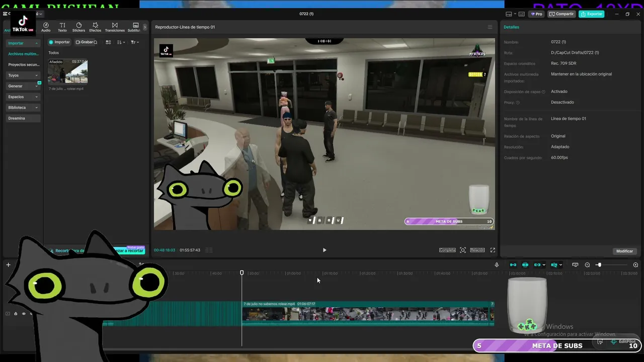644x362 pixels.
Task: Click the EditPilot assistant button
Action: point(624,342)
